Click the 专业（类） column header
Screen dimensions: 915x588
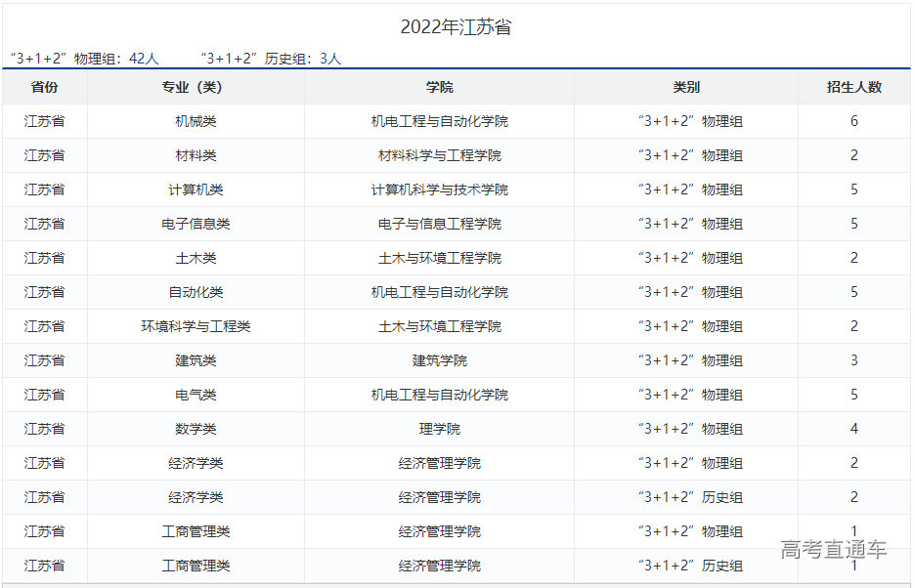pos(196,87)
